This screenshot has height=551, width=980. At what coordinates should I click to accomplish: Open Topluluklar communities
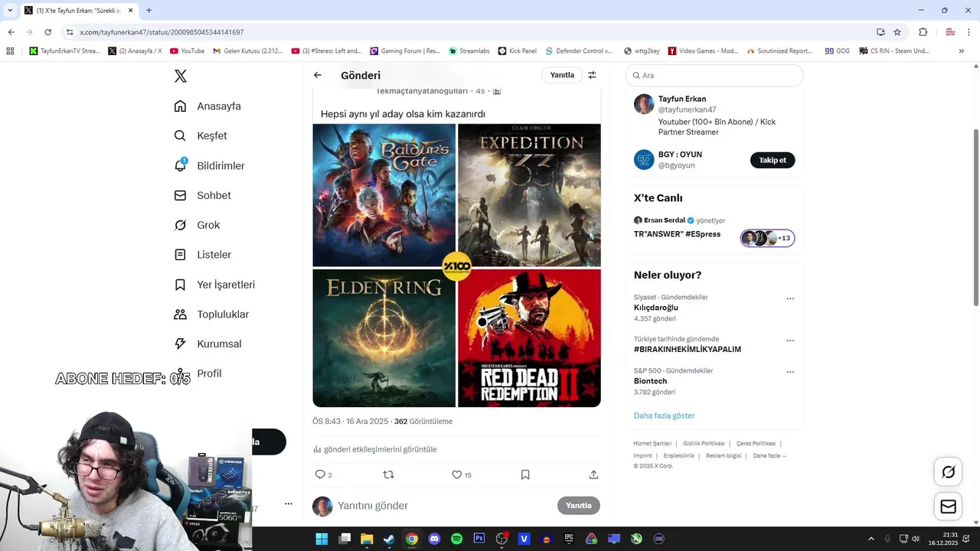[x=211, y=315]
